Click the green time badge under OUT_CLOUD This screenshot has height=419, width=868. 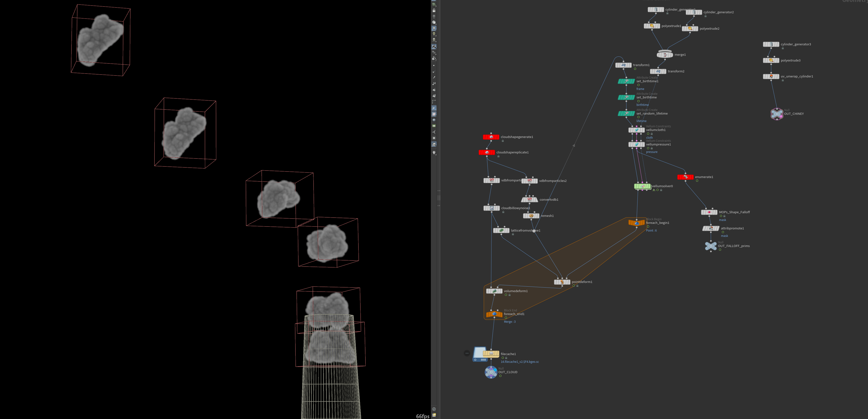tap(500, 376)
